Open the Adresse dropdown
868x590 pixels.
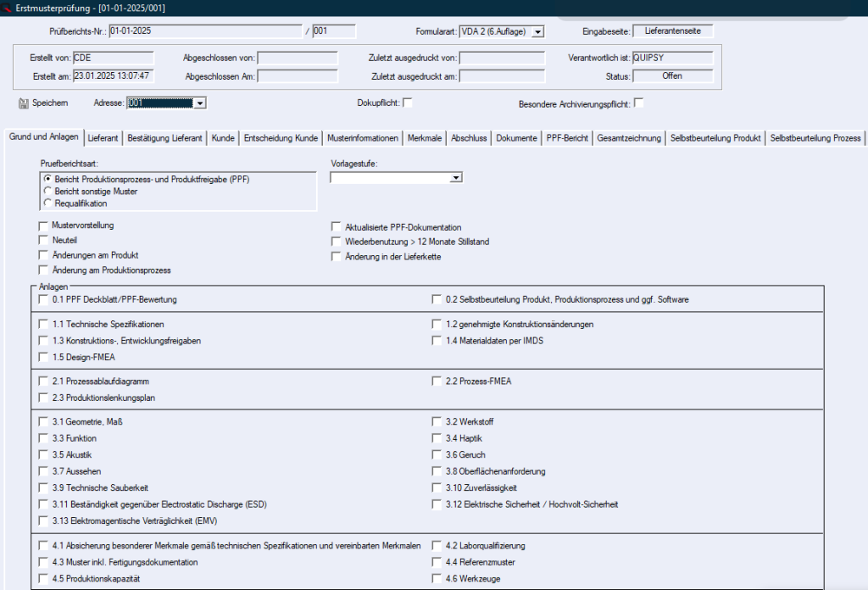click(x=200, y=103)
